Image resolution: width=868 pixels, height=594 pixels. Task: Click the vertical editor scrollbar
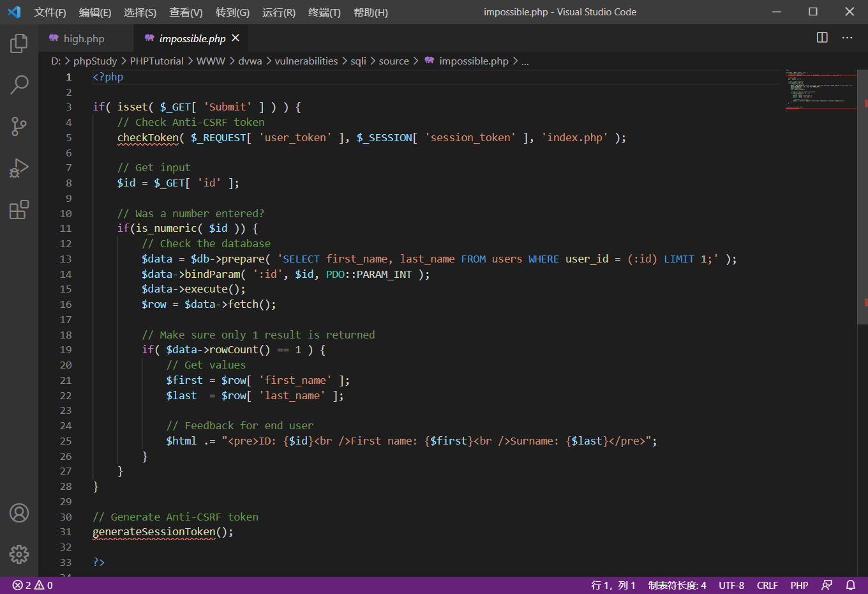(862, 192)
